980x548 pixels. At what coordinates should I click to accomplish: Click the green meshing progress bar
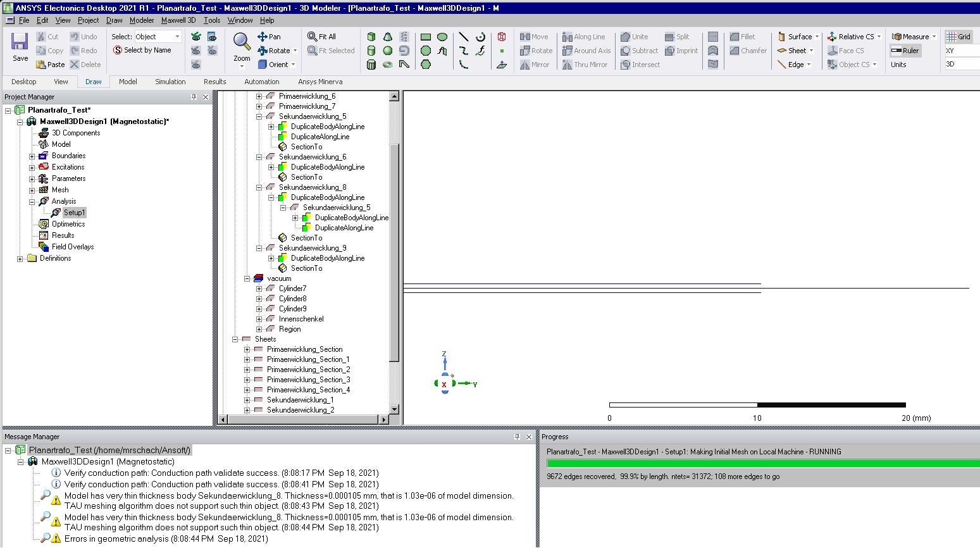pyautogui.click(x=762, y=464)
